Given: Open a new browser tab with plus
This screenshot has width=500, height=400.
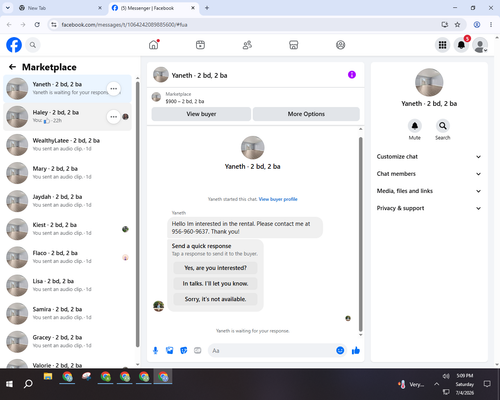Looking at the screenshot, I should coord(207,8).
